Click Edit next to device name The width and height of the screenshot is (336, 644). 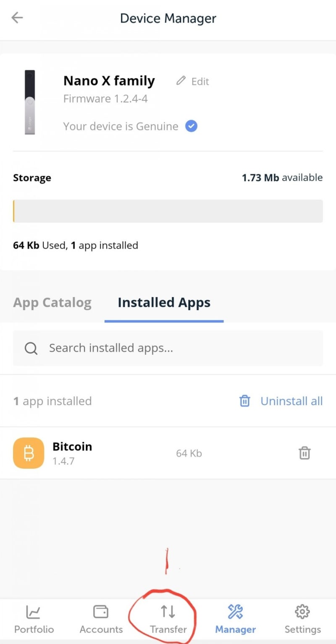click(200, 82)
